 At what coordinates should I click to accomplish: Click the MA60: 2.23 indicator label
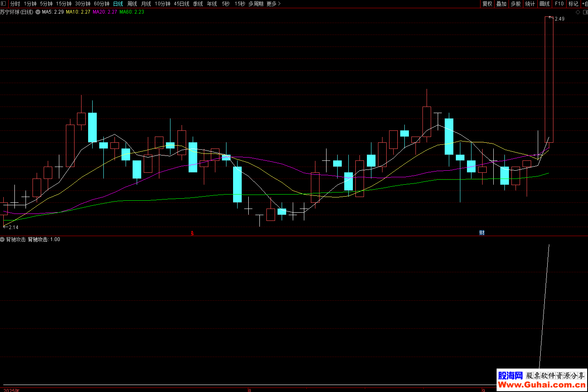(x=132, y=12)
